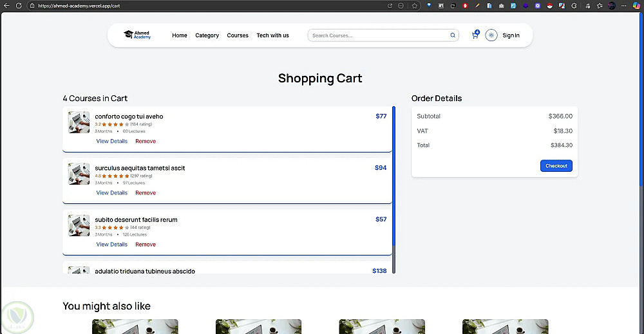644x334 pixels.
Task: Open the shopping cart icon
Action: tap(475, 35)
